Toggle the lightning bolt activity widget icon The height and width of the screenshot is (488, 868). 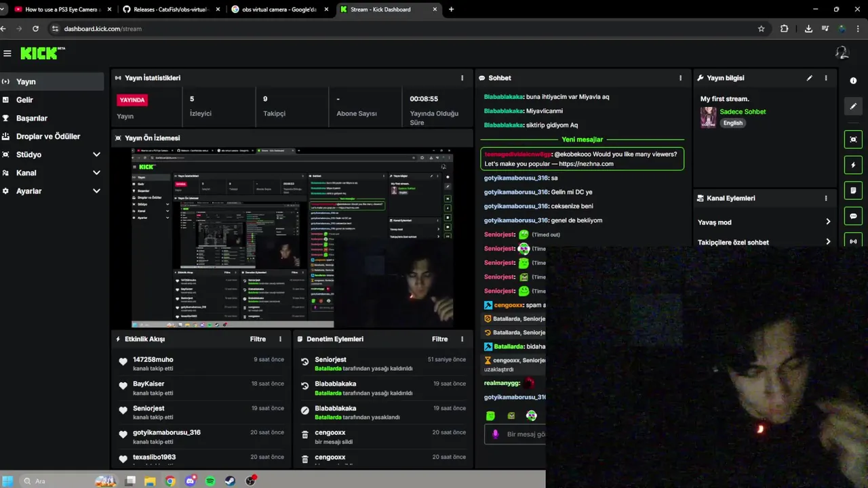(853, 165)
